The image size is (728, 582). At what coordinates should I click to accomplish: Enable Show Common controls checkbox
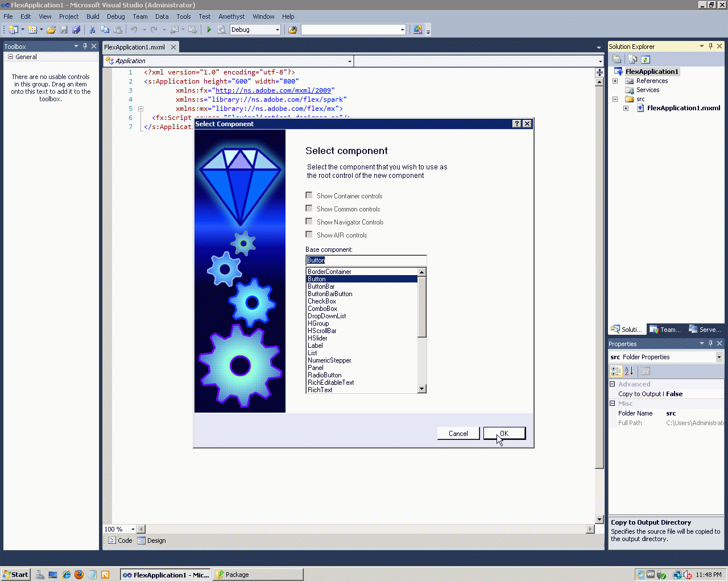pos(309,209)
